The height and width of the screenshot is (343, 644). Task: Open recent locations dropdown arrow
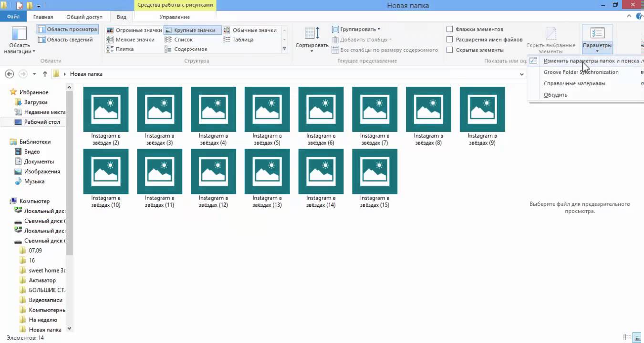coord(34,74)
